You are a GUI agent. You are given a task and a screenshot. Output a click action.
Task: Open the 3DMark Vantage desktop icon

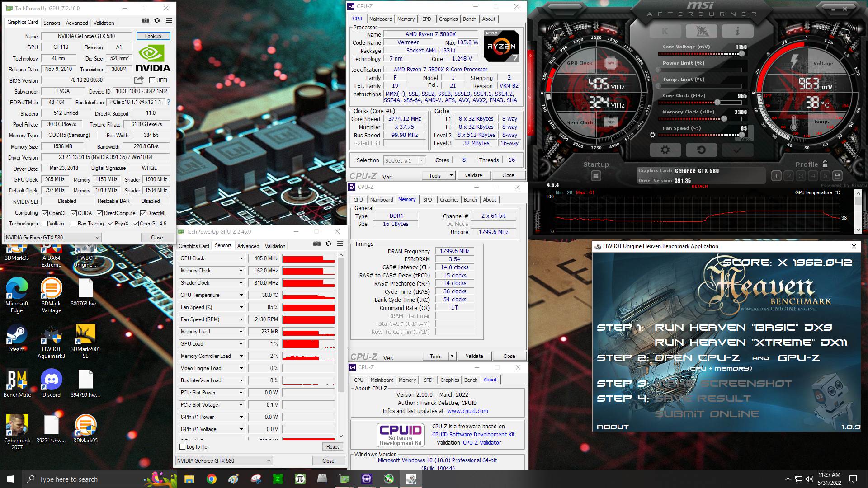point(51,295)
